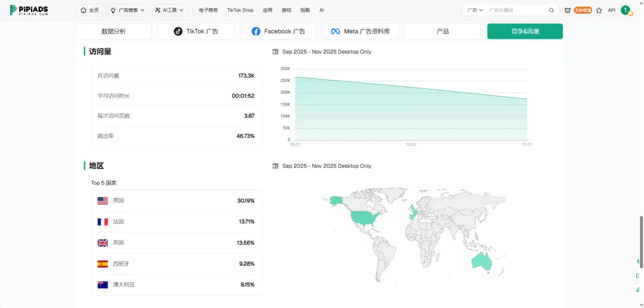The image size is (644, 308).
Task: Click calendar icon beside traffic chart date
Action: click(x=275, y=52)
